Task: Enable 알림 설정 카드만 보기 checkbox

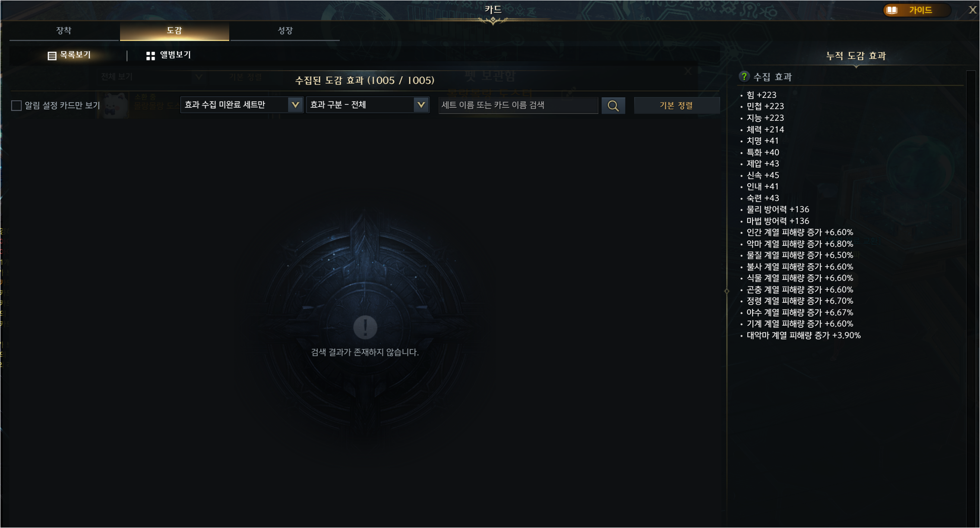Action: 16,106
